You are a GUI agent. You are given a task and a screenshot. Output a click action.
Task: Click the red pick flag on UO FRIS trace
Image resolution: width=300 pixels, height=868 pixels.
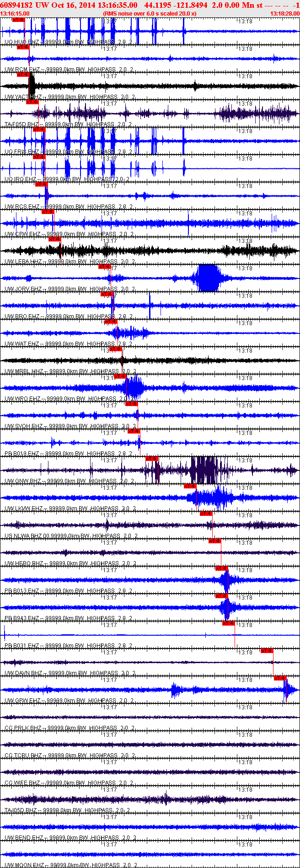coord(39,129)
